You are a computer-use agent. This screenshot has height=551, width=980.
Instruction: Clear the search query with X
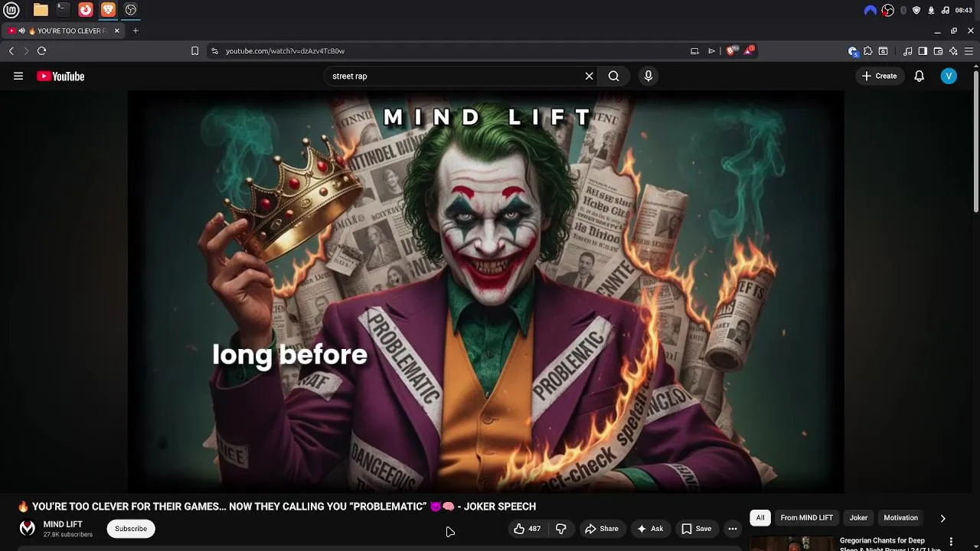[589, 76]
